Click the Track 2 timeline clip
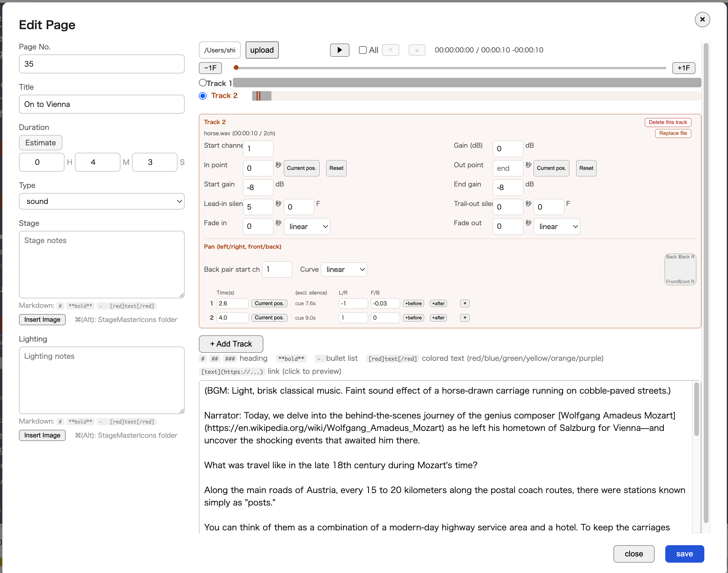The width and height of the screenshot is (728, 573). (262, 96)
